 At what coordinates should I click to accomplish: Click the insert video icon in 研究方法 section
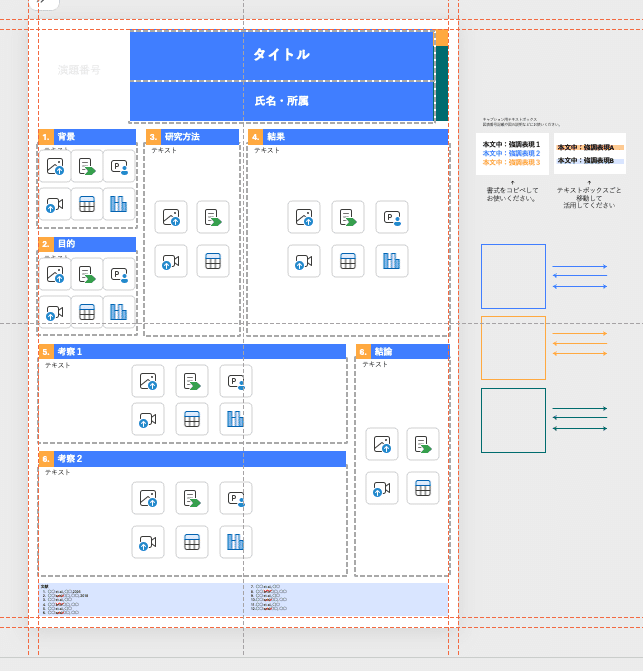click(171, 261)
